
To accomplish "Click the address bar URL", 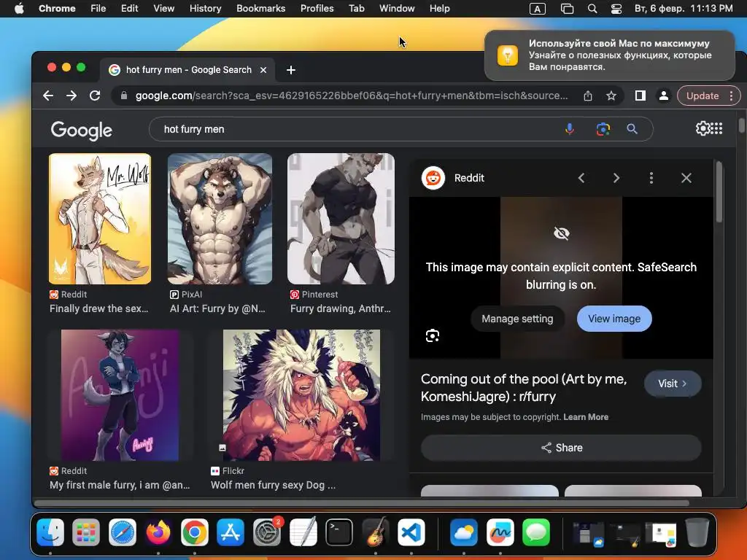I will coord(352,96).
